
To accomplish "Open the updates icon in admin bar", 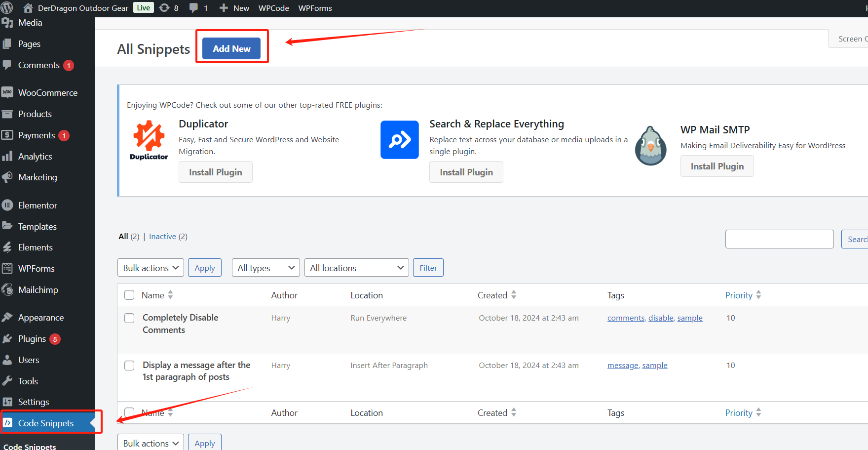I will 164,8.
